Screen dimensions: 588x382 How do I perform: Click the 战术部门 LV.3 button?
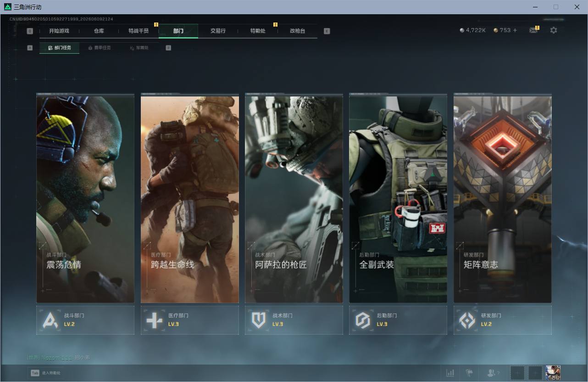(x=294, y=320)
